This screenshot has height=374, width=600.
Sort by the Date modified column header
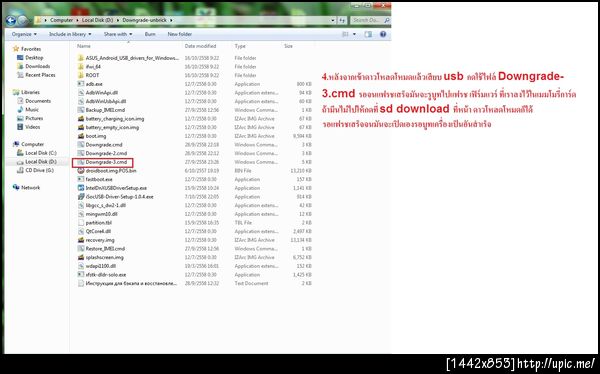tap(200, 46)
